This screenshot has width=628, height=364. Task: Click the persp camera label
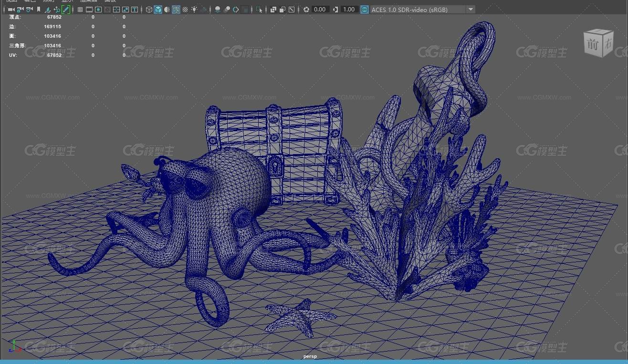point(310,356)
